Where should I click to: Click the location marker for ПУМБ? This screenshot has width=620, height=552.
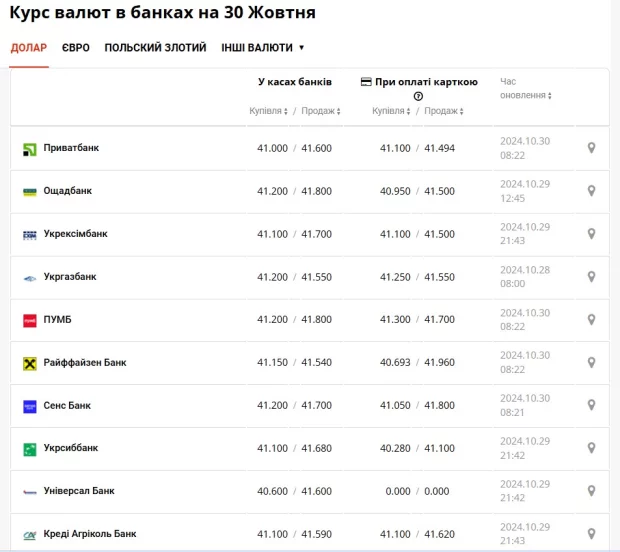[x=591, y=320]
